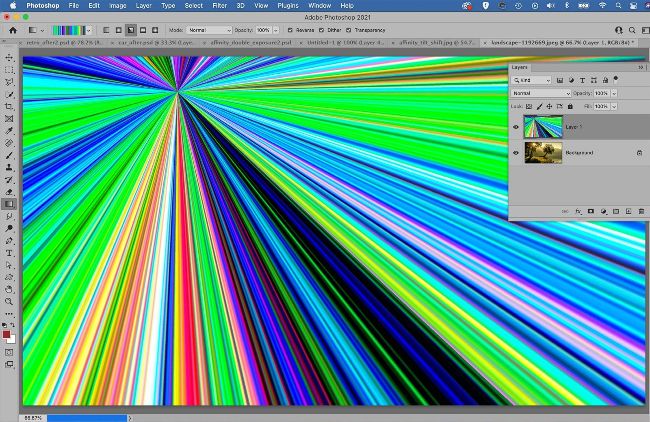The height and width of the screenshot is (422, 650).
Task: Select the Eyedropper tool
Action: tap(9, 131)
